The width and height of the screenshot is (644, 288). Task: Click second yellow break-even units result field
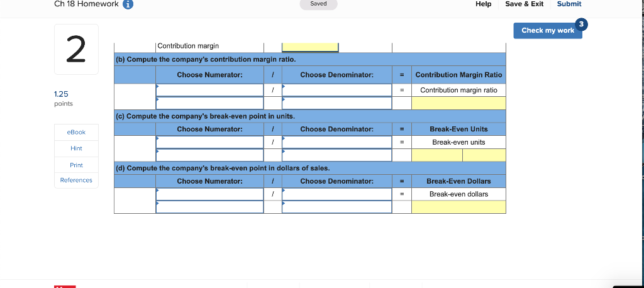click(484, 155)
